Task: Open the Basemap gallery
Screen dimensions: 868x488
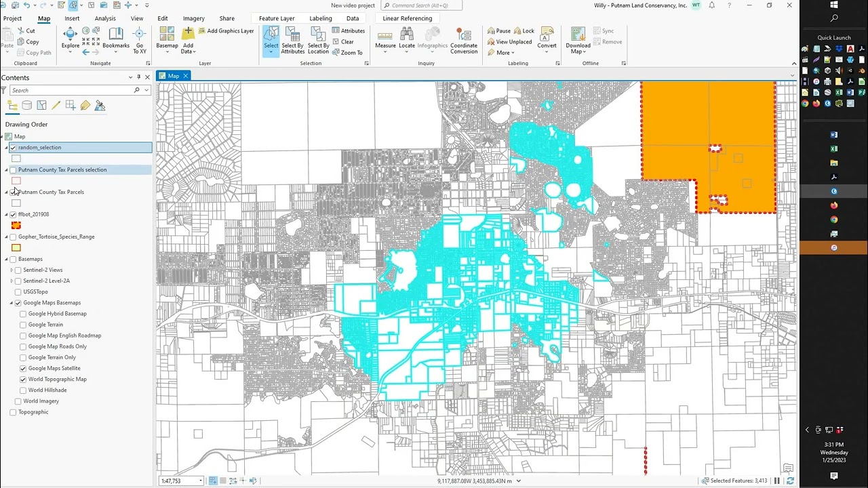Action: [x=167, y=41]
